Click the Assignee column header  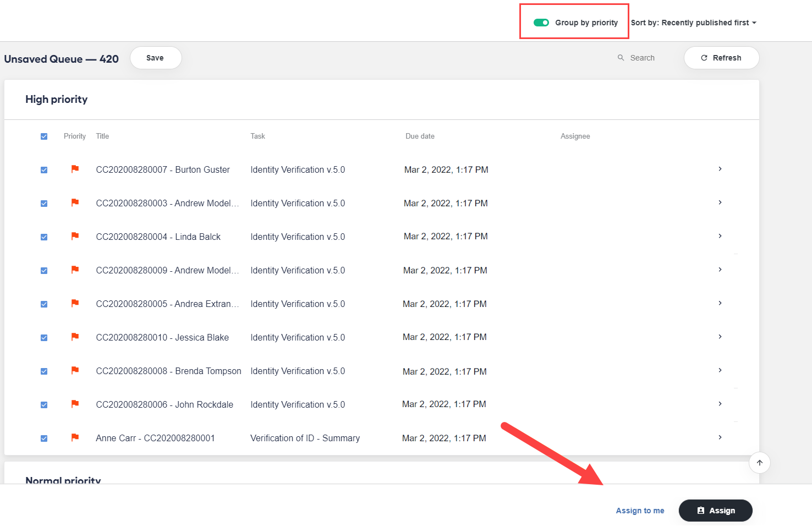pyautogui.click(x=575, y=136)
